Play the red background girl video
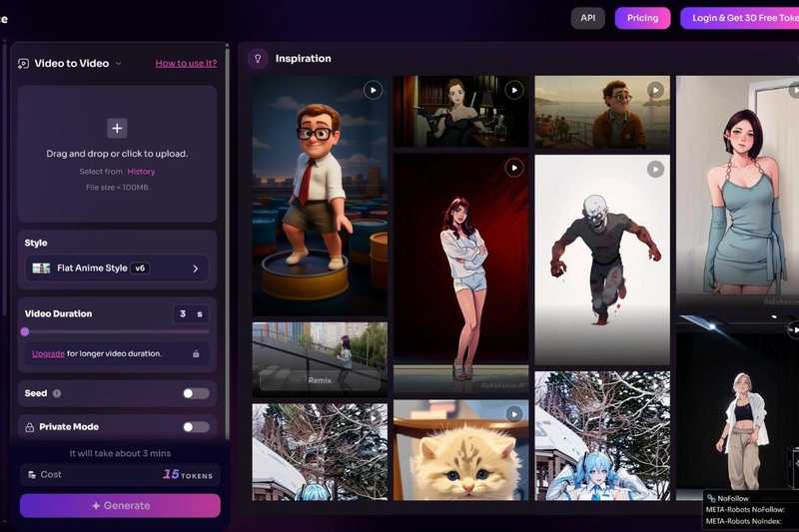The width and height of the screenshot is (799, 532). (x=514, y=168)
